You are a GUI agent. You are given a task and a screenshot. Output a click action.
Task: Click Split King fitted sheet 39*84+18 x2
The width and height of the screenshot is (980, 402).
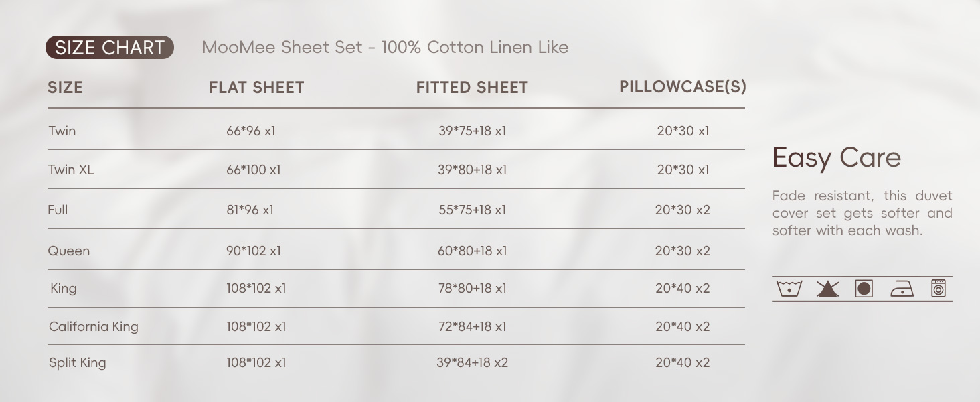(472, 362)
